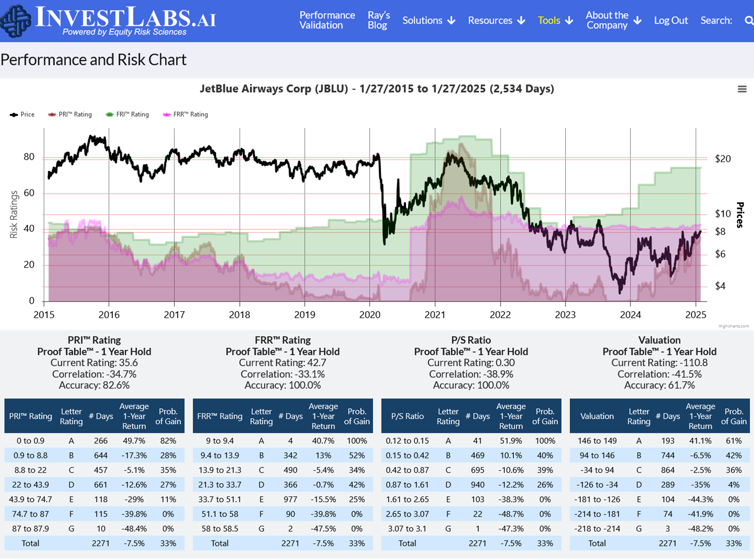Hide the PRI™ Rating series label
Screen dimensions: 754x560
(75, 115)
